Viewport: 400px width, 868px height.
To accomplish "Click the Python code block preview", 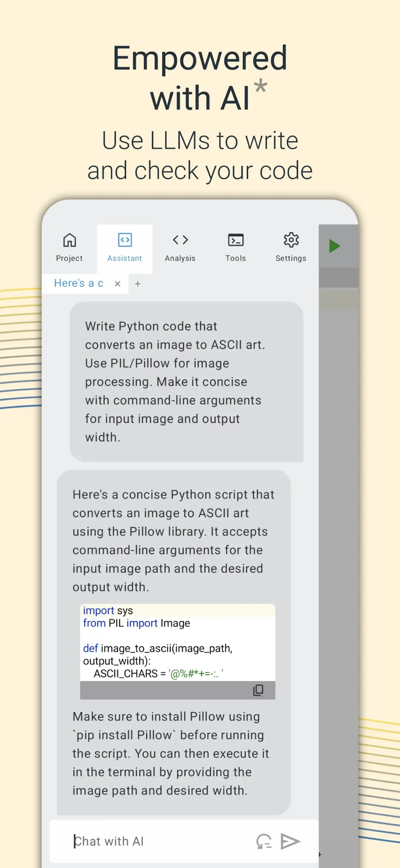I will click(x=177, y=642).
